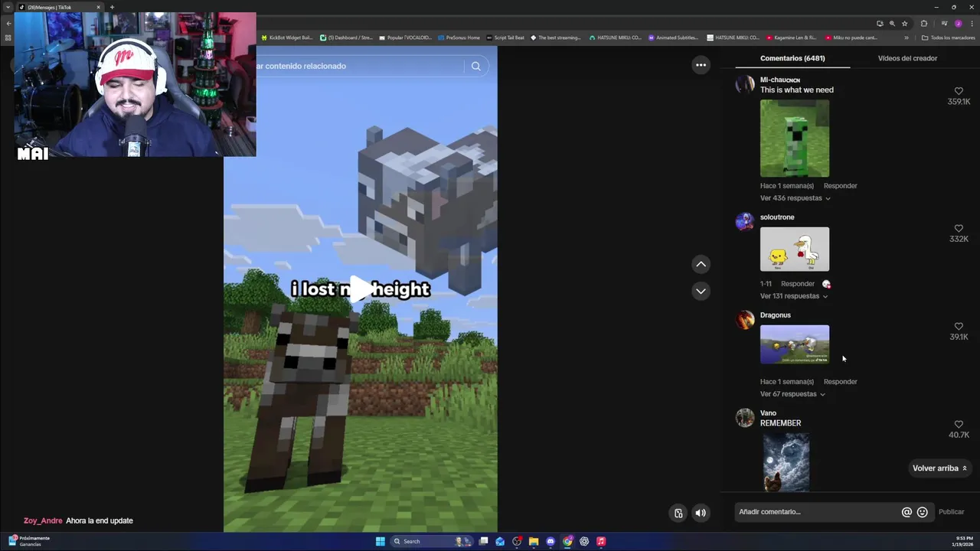The image size is (980, 551).
Task: Insert a mention with the @ icon
Action: pos(906,512)
